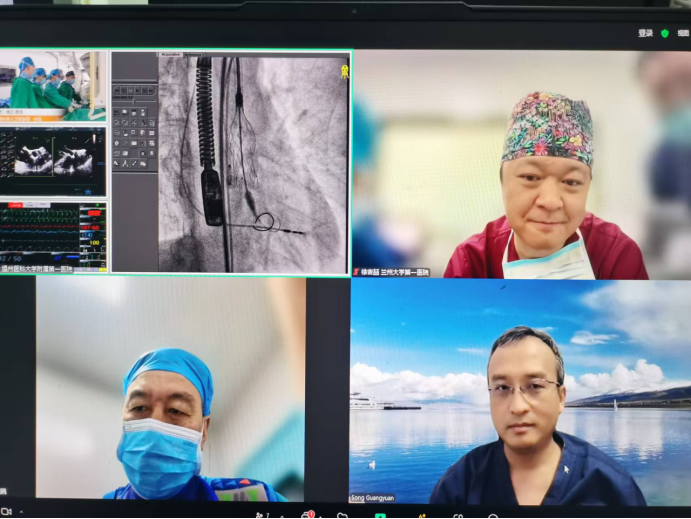Click the playback controls row in imaging palette
The width and height of the screenshot is (691, 519).
pyautogui.click(x=134, y=90)
